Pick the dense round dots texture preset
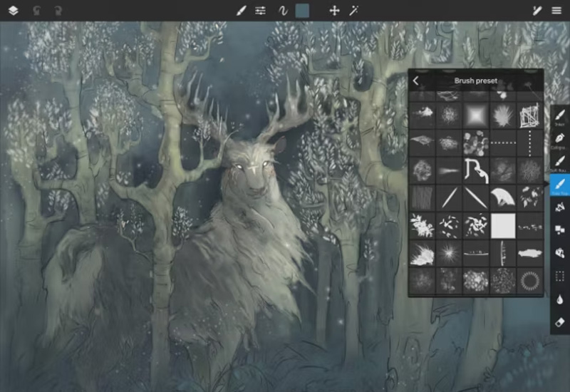 [x=503, y=281]
